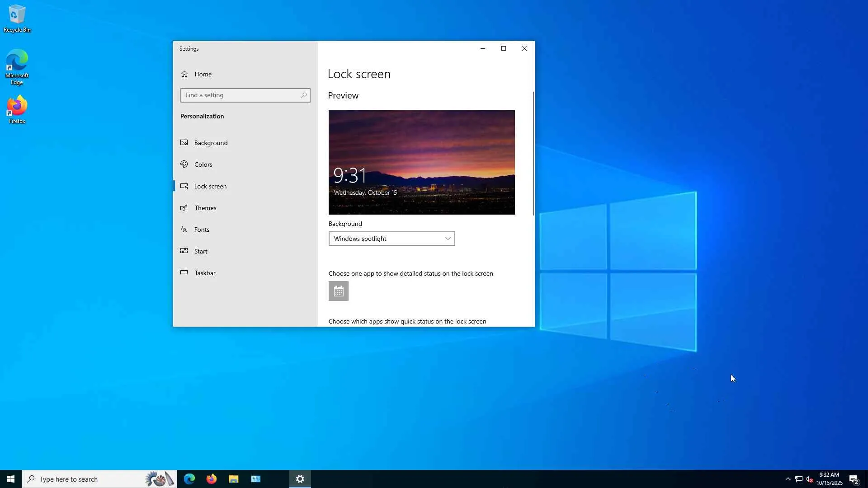Click the Themes brush icon
The width and height of the screenshot is (868, 488).
click(x=184, y=208)
